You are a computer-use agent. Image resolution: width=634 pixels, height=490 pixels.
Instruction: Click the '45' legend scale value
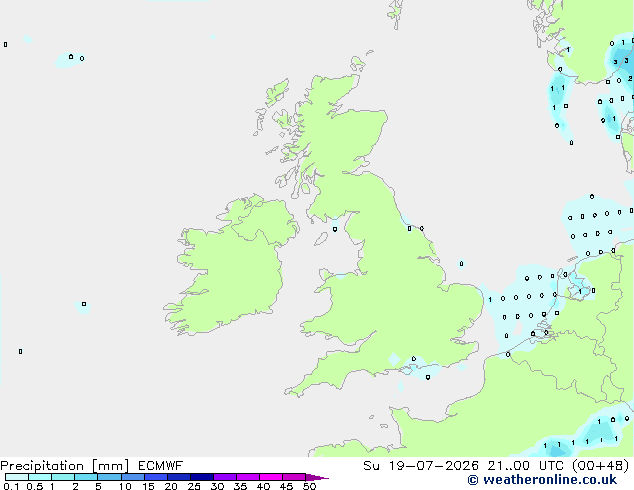pyautogui.click(x=286, y=486)
